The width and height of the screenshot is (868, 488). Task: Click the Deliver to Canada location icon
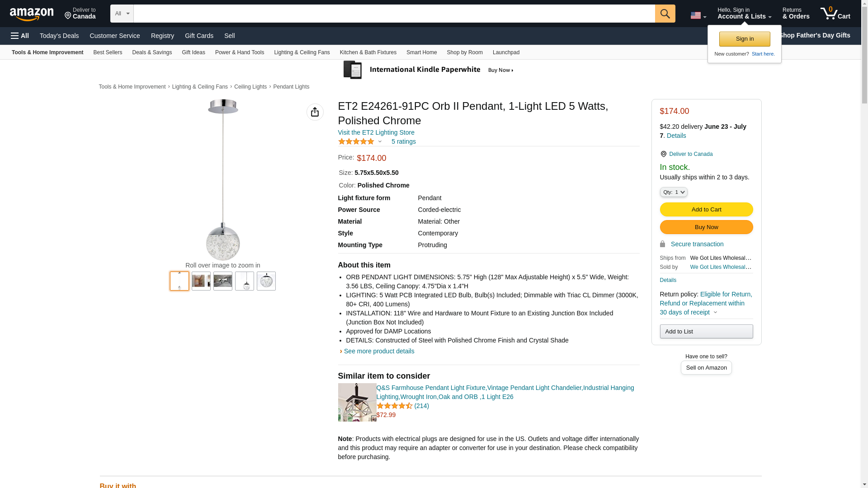pyautogui.click(x=663, y=154)
